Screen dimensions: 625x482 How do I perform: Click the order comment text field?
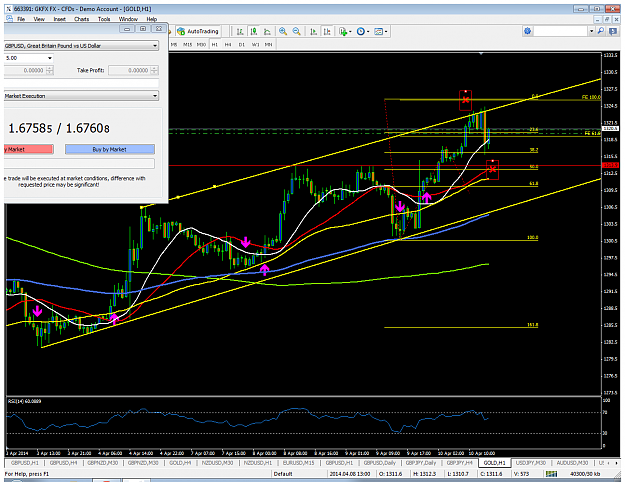coord(81,83)
